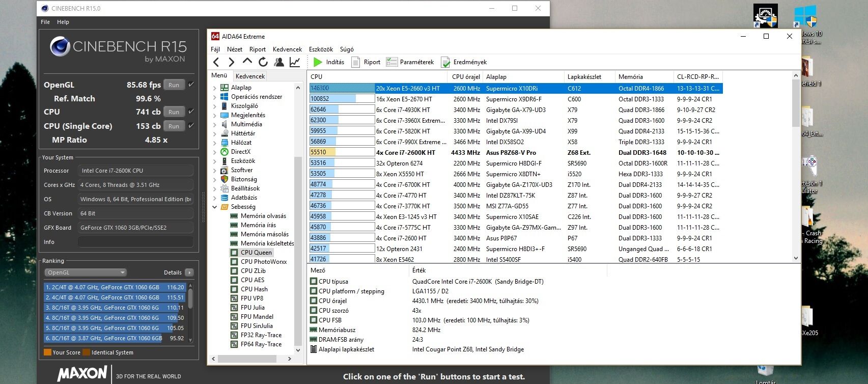This screenshot has width=868, height=384.
Task: Collapse the Sebesség node
Action: (215, 207)
